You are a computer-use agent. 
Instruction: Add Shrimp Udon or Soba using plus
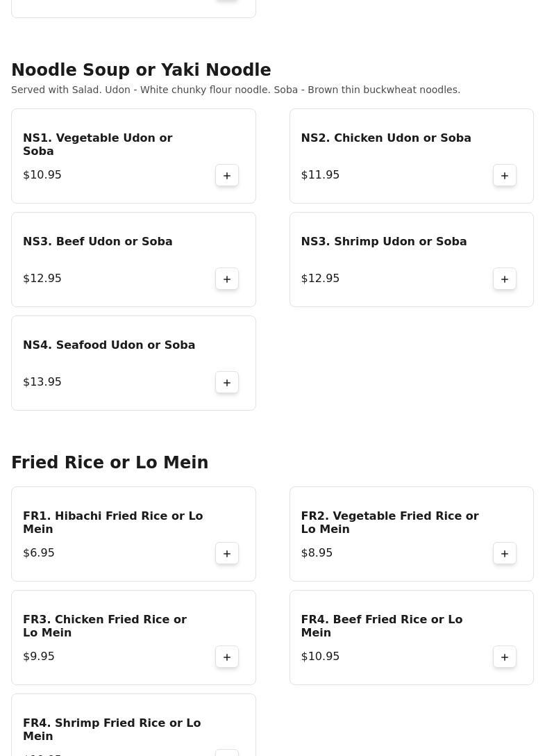pos(505,279)
